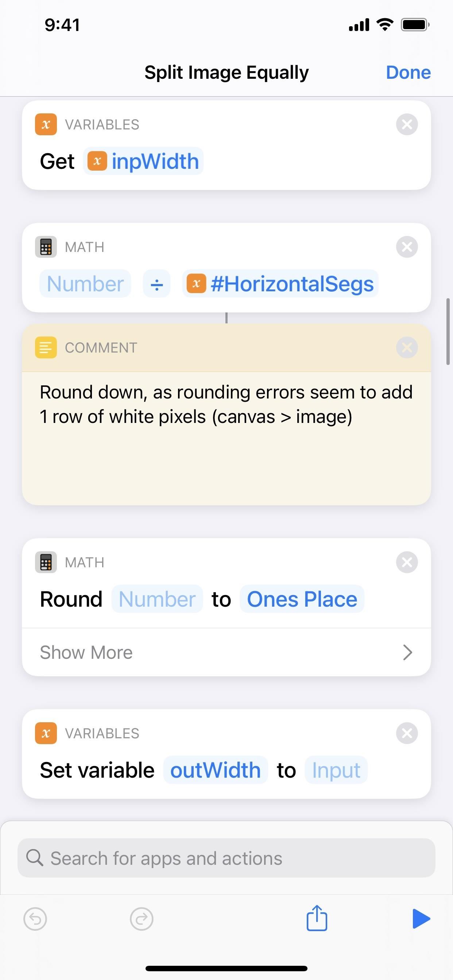
Task: Run the shortcut with the play button
Action: [x=421, y=919]
